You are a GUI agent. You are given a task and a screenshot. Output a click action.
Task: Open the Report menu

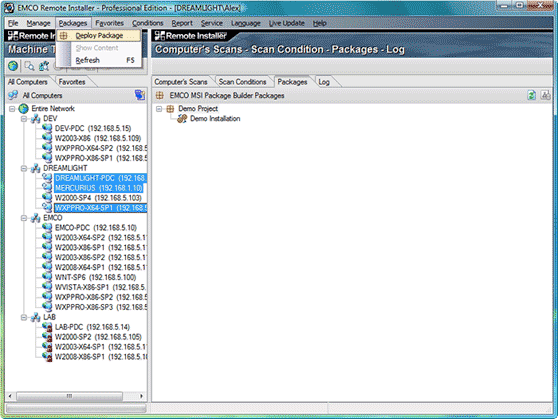click(182, 23)
